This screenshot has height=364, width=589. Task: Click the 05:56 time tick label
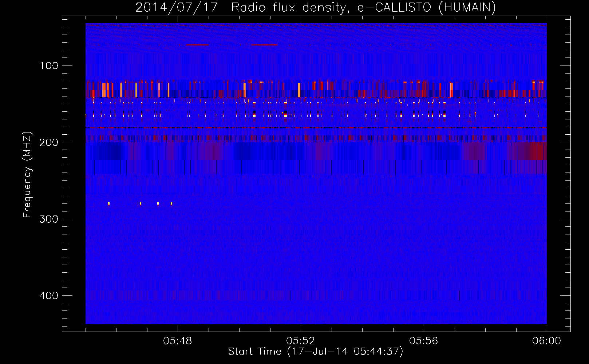[x=424, y=341]
